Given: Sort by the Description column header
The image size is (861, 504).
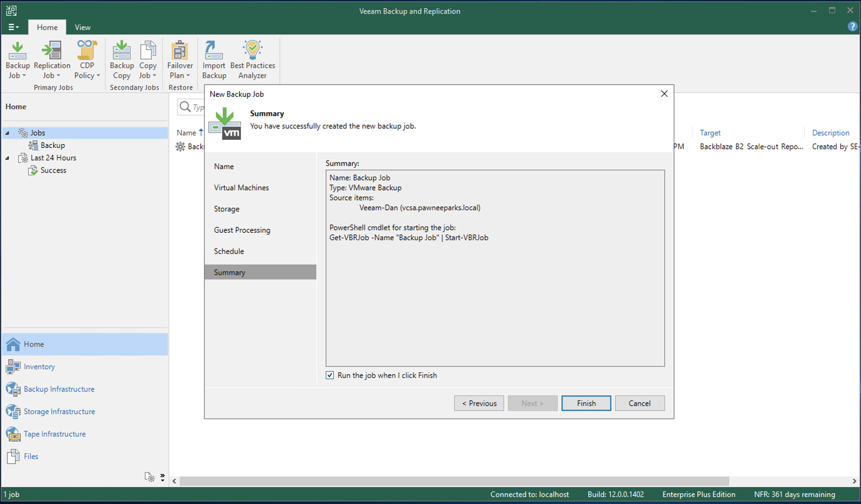Looking at the screenshot, I should [831, 133].
